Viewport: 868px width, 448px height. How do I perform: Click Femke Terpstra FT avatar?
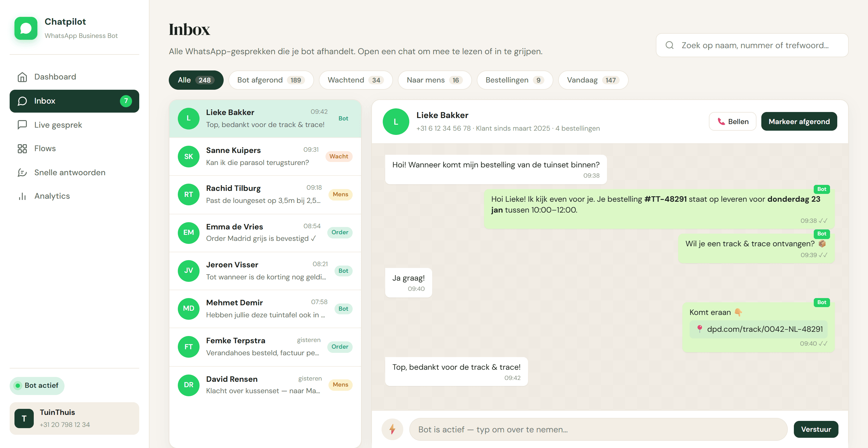point(189,347)
